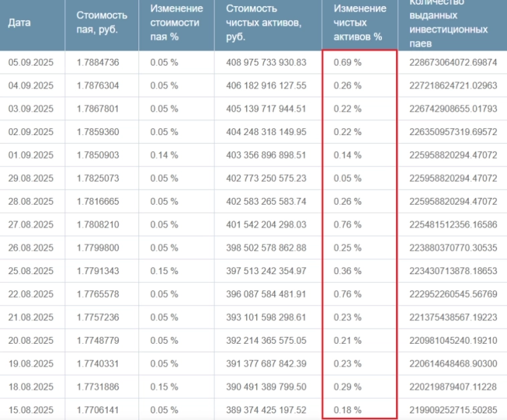Click the unit price cell 1.7706141
Screen dimensions: 507x420
coord(100,409)
